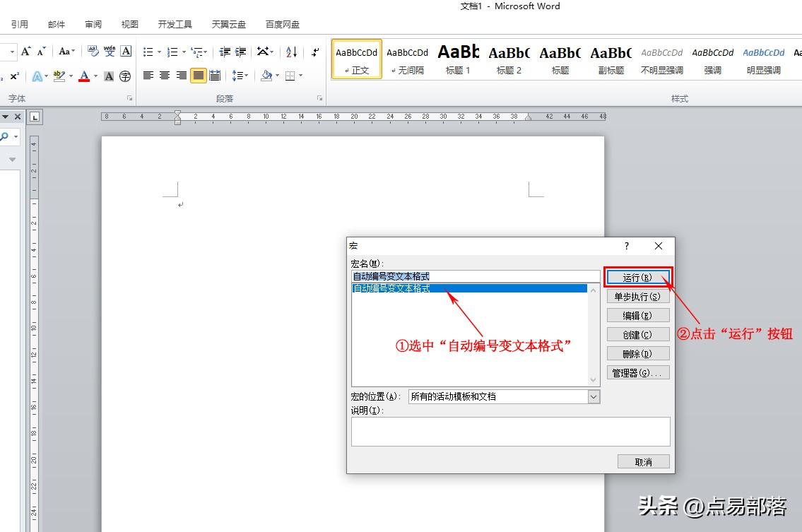802x532 pixels.
Task: Apply Character Border (boxed A) icon
Action: point(126,51)
